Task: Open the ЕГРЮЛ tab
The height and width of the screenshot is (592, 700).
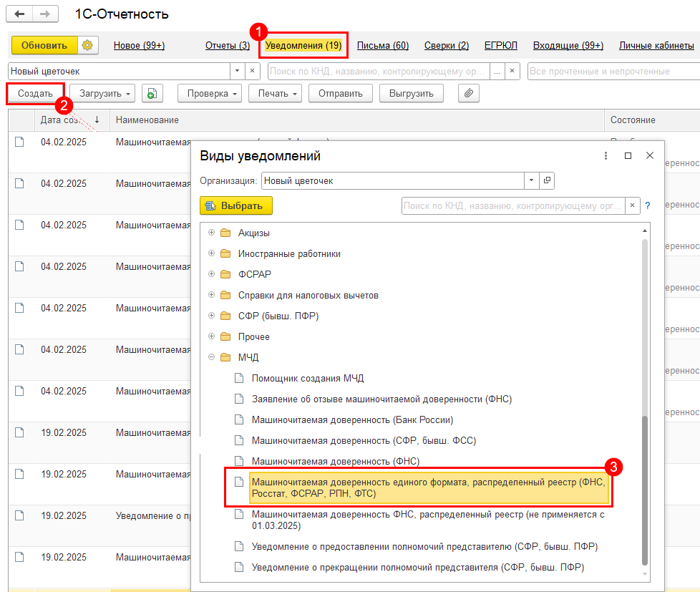Action: click(x=501, y=45)
